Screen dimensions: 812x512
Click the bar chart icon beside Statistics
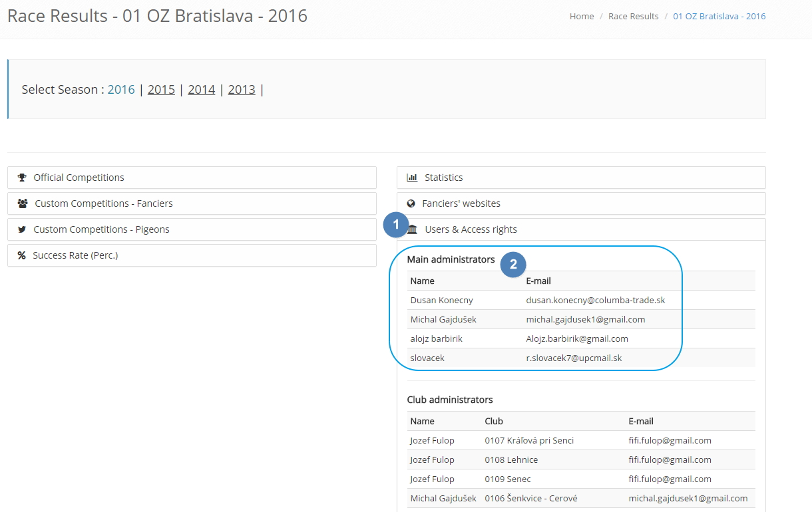coord(412,178)
